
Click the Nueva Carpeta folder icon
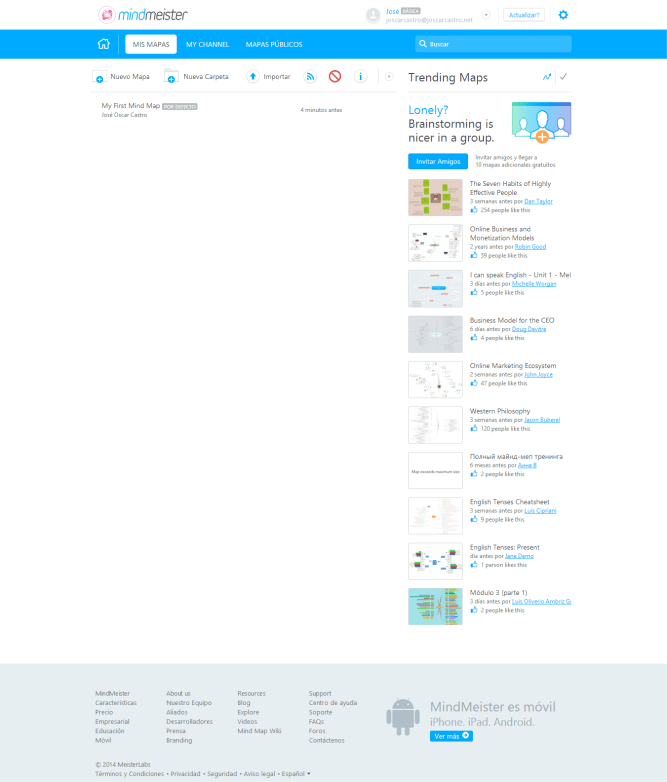click(x=171, y=76)
